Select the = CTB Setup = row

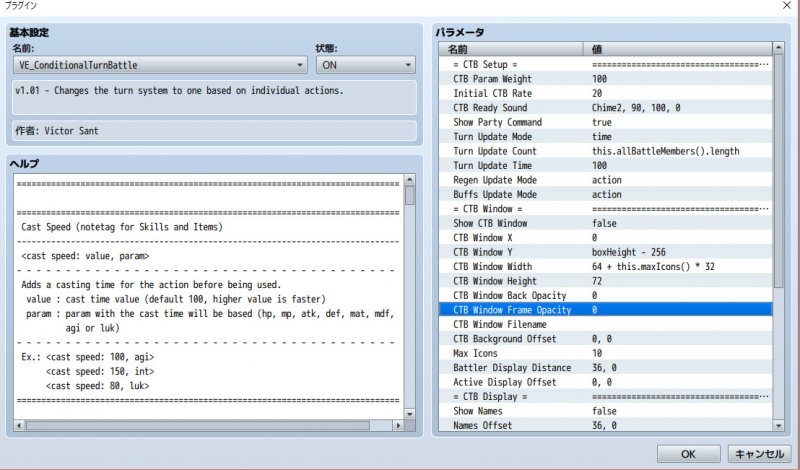click(x=606, y=64)
